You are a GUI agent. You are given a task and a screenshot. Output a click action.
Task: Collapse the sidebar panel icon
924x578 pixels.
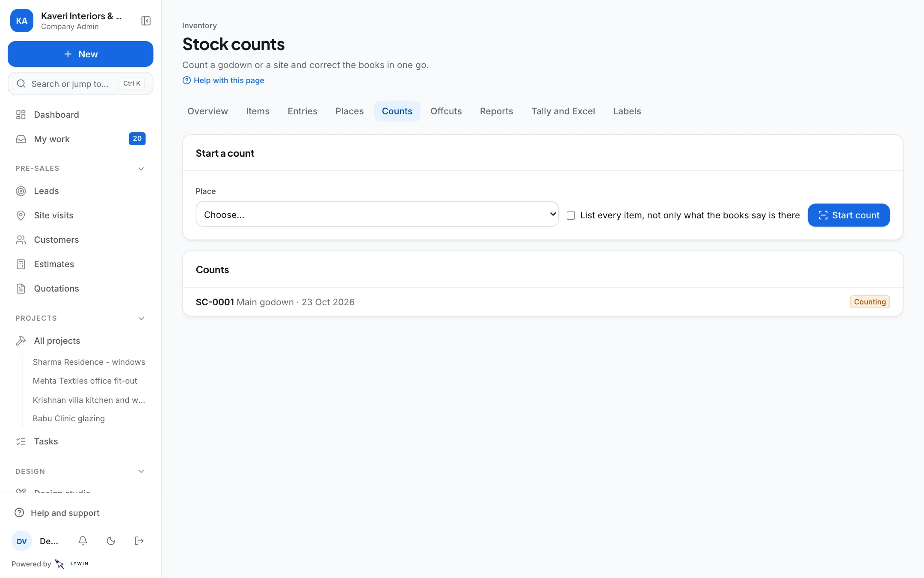[x=146, y=21]
